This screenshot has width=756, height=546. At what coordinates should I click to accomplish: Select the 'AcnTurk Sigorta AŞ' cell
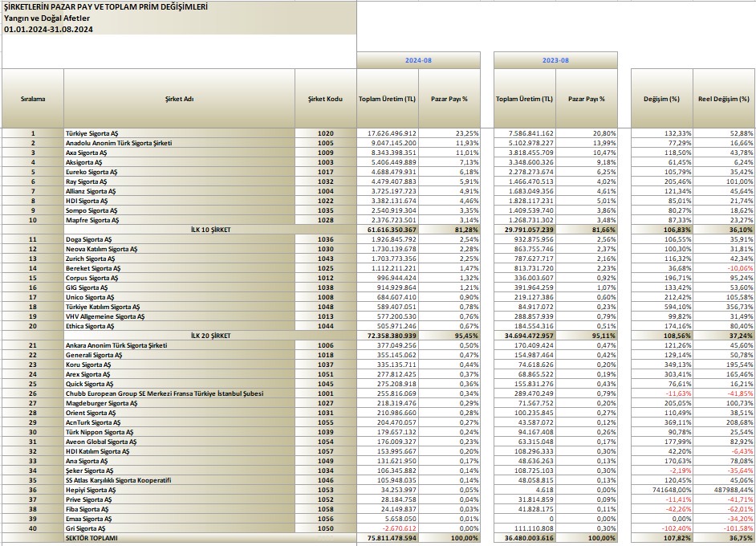click(179, 422)
